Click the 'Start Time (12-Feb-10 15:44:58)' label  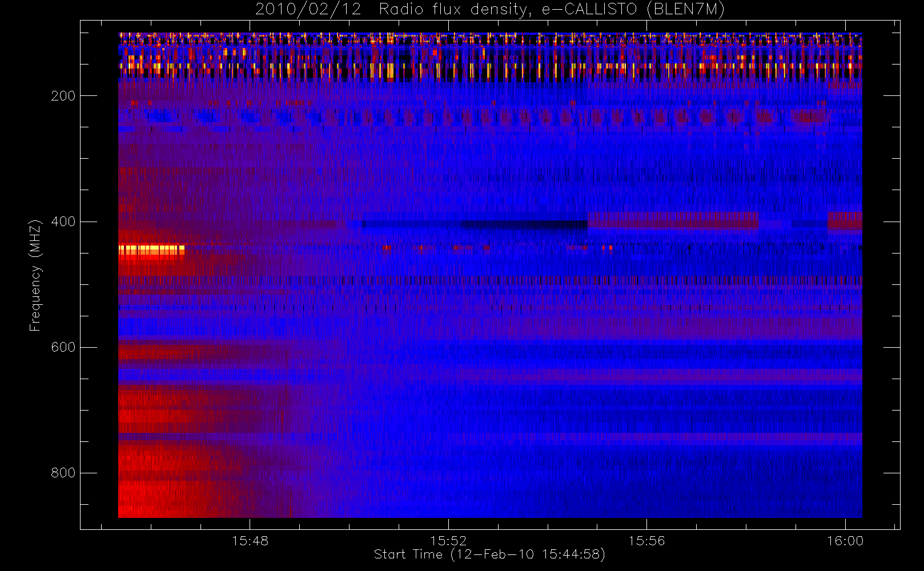click(x=489, y=554)
